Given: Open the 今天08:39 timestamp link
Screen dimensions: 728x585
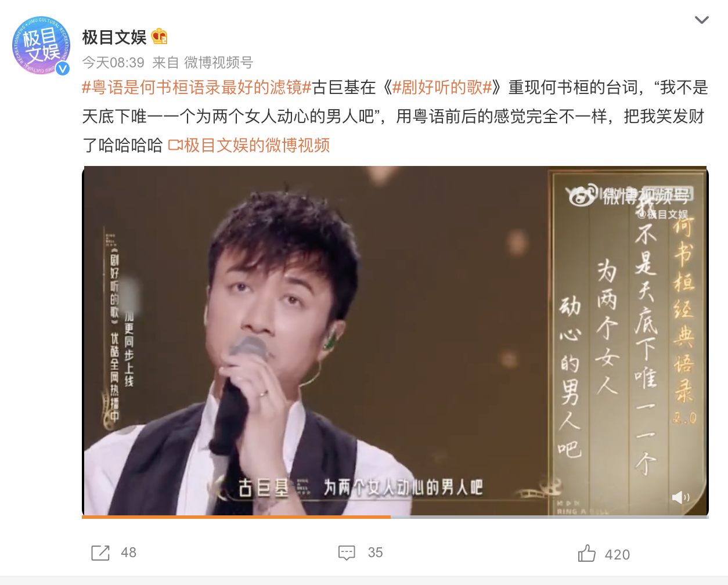Looking at the screenshot, I should [x=113, y=63].
